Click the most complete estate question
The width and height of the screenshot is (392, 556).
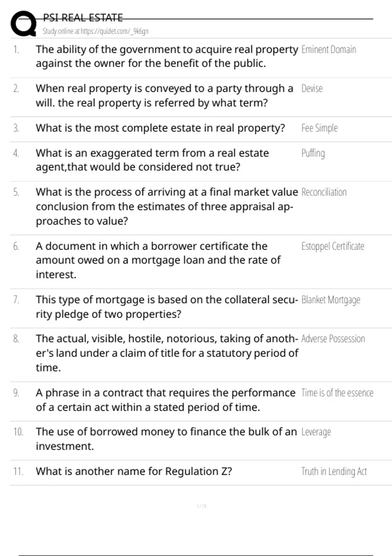point(160,128)
